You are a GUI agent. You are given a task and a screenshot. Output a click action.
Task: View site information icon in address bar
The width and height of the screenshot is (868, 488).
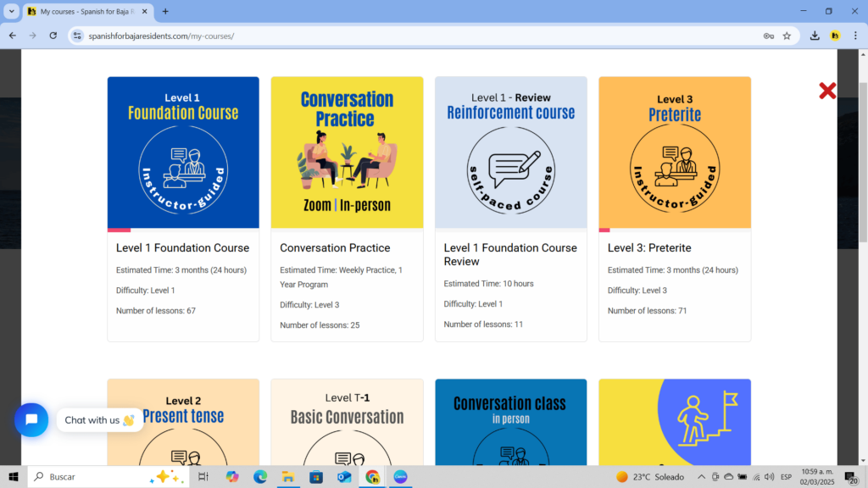(x=77, y=36)
